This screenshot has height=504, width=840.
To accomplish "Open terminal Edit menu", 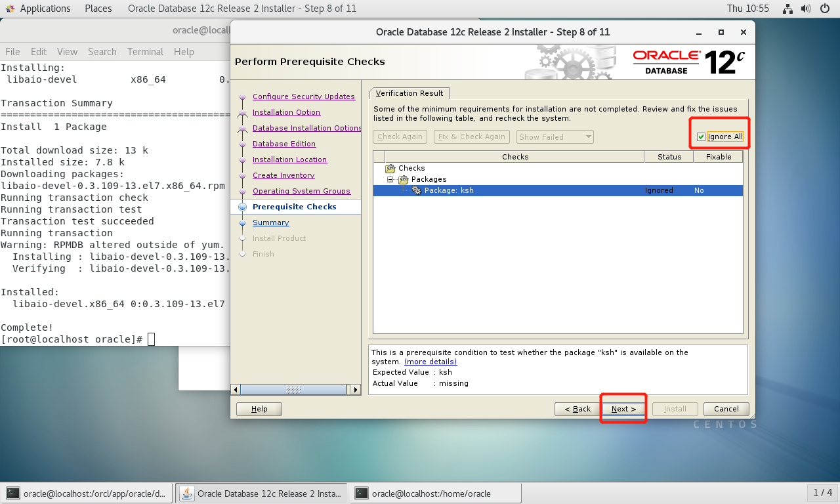I will (39, 52).
